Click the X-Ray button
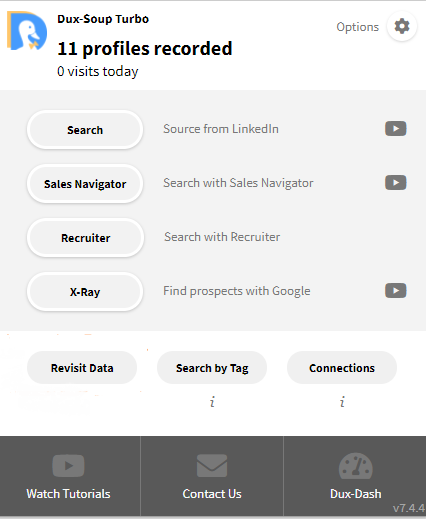Screen dimensions: 426x519 tap(85, 292)
